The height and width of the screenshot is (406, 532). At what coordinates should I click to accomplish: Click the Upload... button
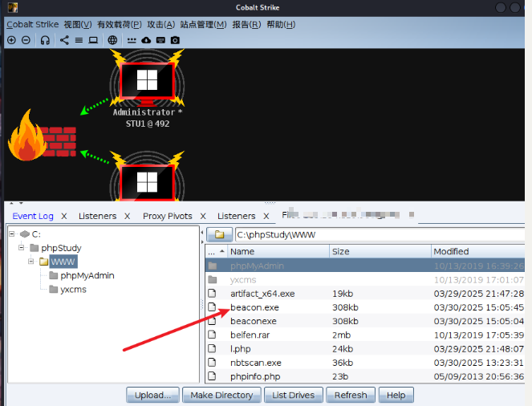pyautogui.click(x=152, y=395)
